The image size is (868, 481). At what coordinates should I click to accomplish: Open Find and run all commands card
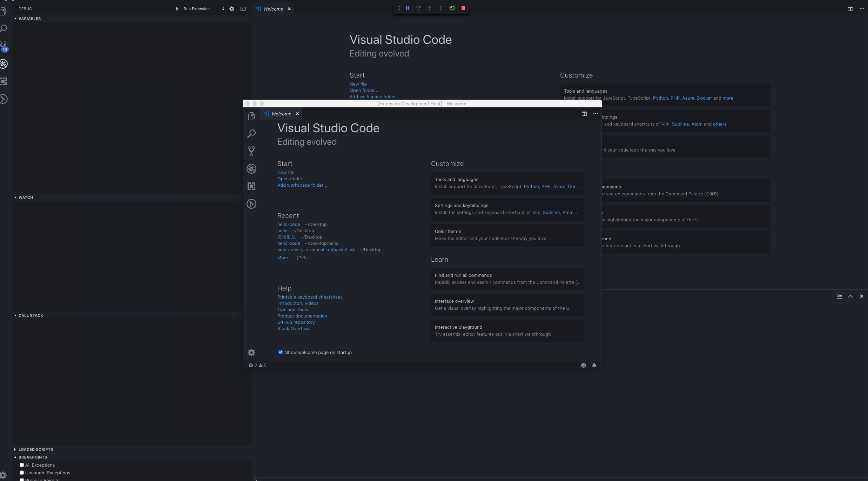[507, 279]
